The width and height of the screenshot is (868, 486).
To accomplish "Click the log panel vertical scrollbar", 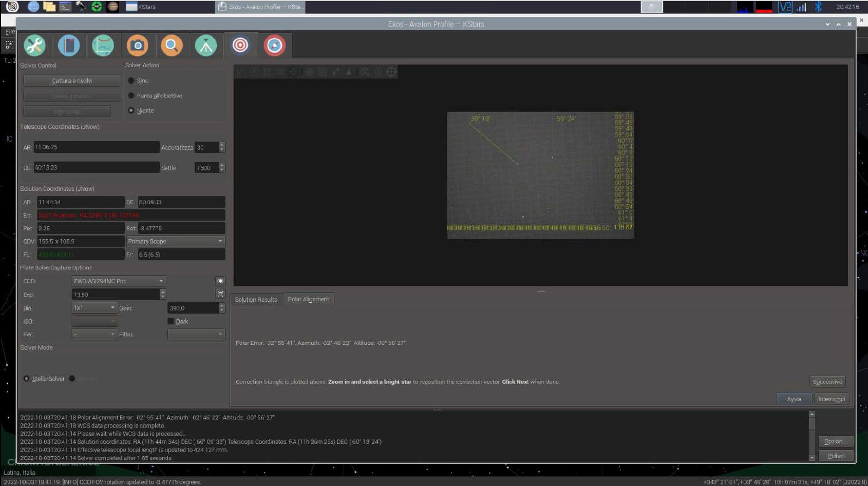I will 812,436.
